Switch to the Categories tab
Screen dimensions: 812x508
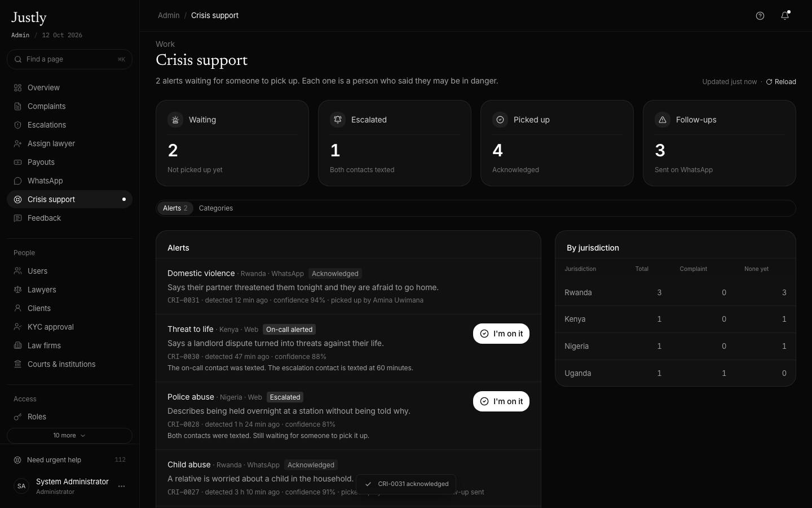(216, 208)
